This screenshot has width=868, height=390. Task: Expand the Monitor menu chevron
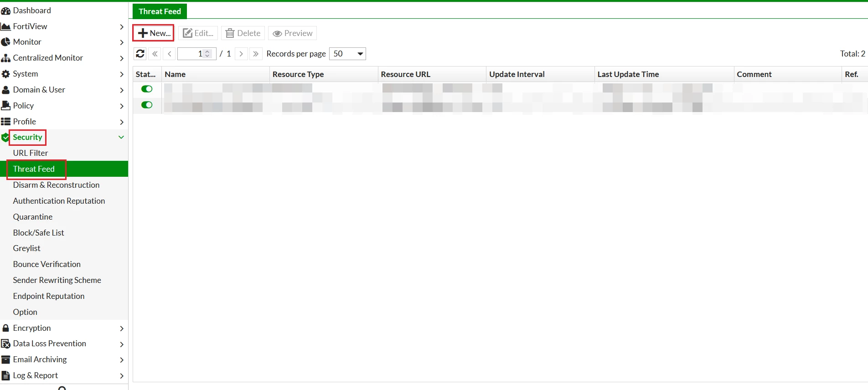click(121, 42)
